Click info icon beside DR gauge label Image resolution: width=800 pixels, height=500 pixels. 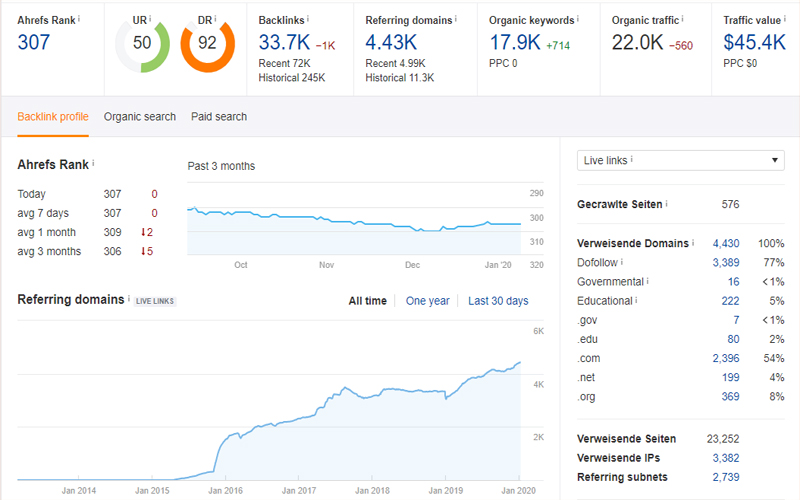pos(215,18)
